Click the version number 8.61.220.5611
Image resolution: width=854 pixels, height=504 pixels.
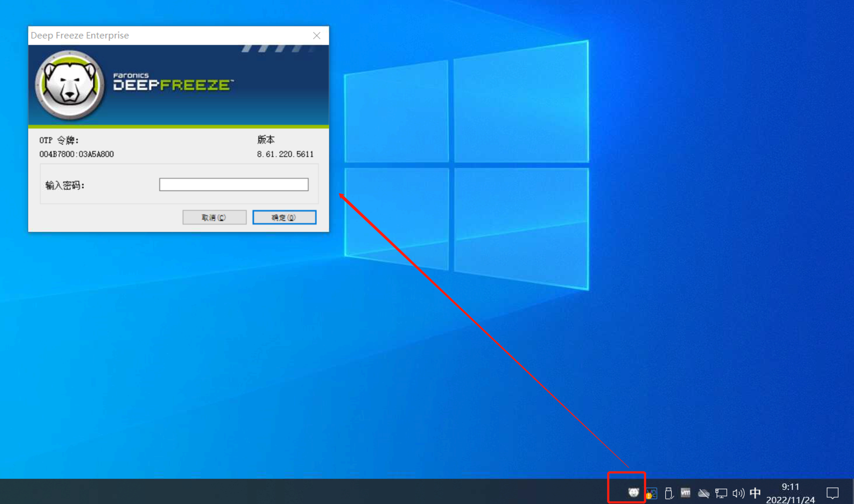click(x=285, y=154)
